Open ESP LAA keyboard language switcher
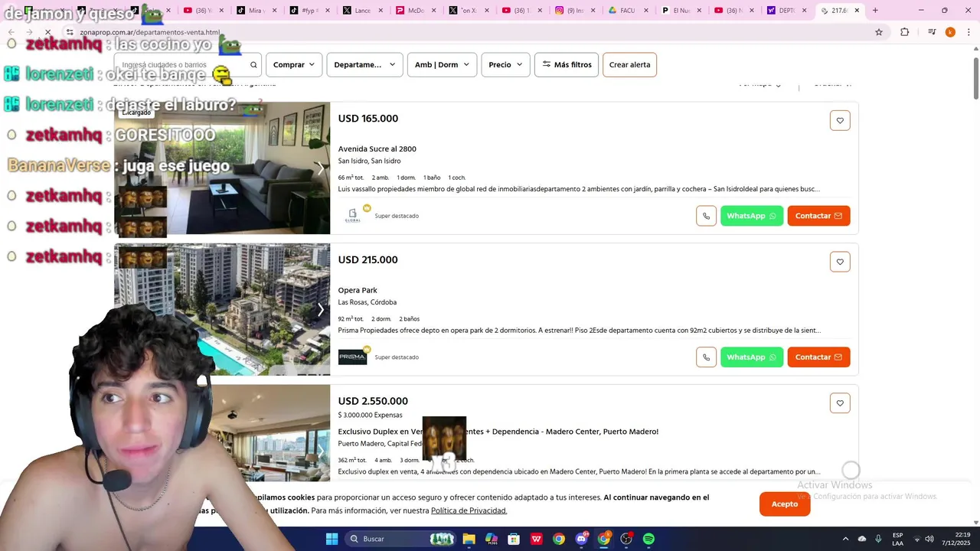 (897, 539)
